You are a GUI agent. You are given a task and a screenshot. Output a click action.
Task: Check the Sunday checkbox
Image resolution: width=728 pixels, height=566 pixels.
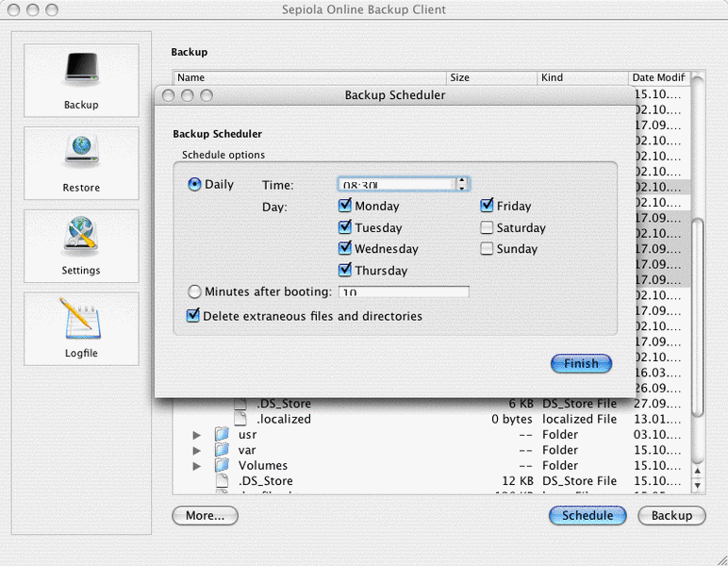point(487,248)
